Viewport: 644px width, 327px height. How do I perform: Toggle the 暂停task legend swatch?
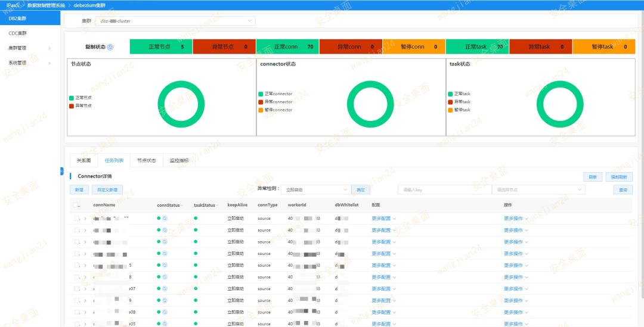pyautogui.click(x=450, y=110)
